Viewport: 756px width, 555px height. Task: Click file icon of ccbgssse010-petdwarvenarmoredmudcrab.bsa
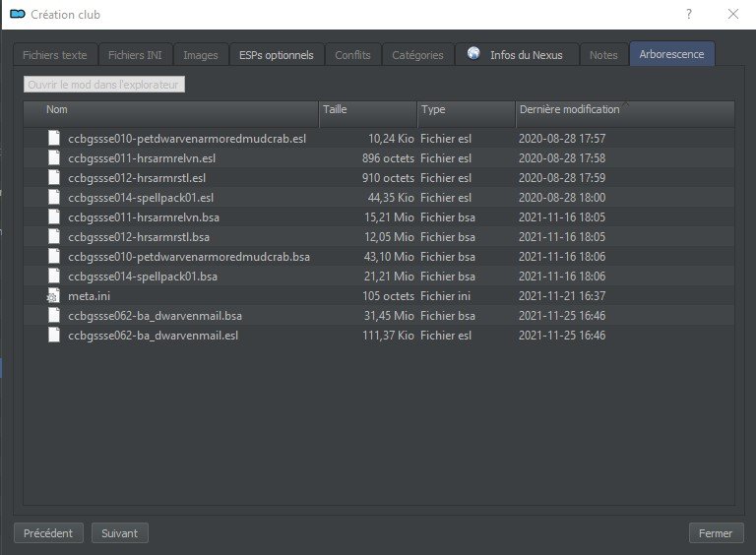click(x=54, y=257)
